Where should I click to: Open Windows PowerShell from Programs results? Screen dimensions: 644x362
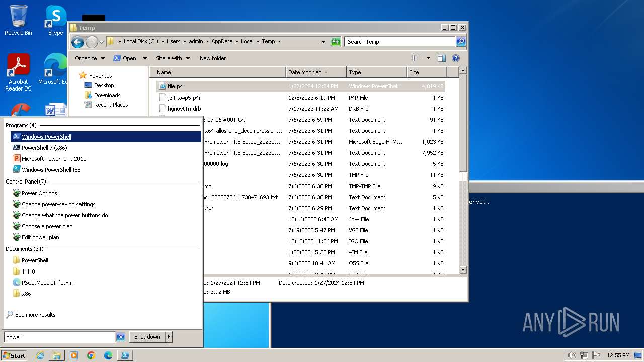tap(106, 137)
